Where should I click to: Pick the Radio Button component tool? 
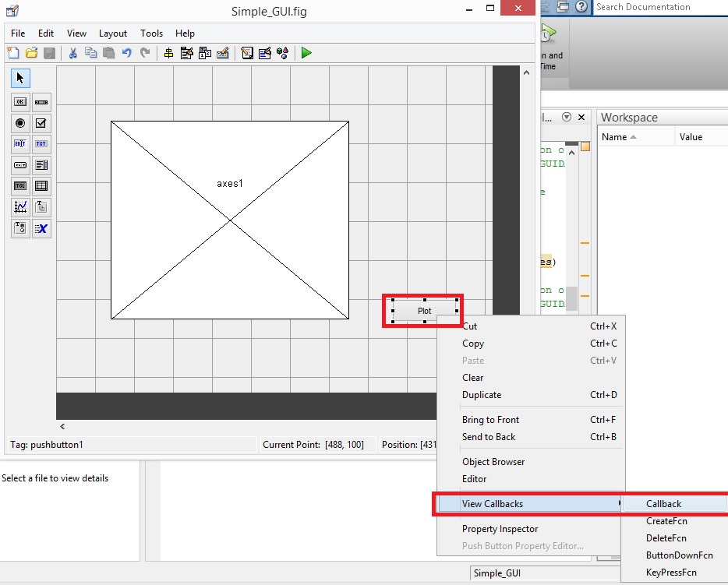point(20,123)
